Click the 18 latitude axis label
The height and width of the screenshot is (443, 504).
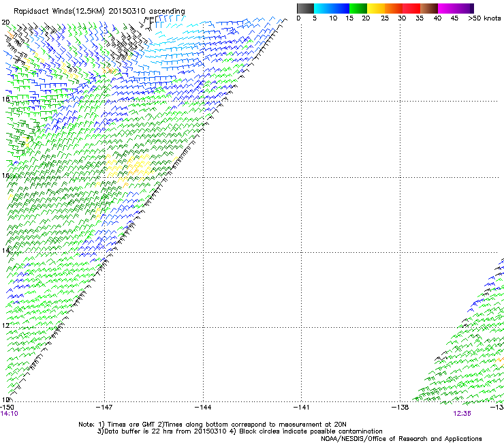[x=5, y=99]
